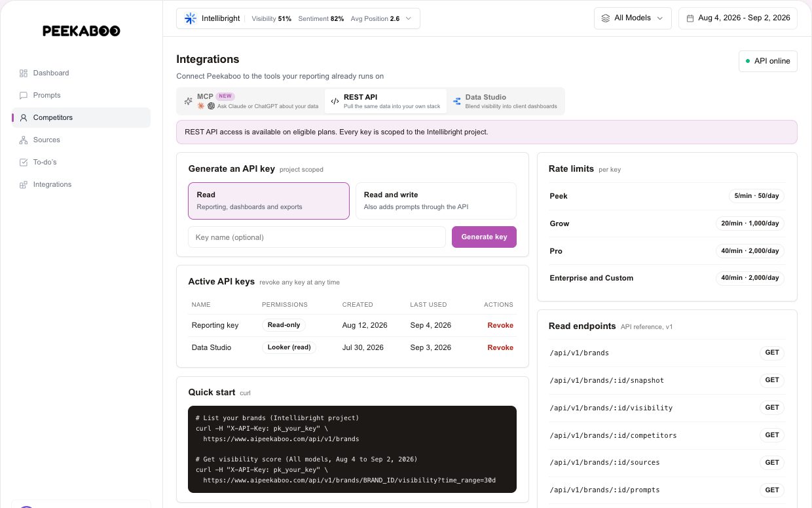Click the Quick start curl code block

352,449
